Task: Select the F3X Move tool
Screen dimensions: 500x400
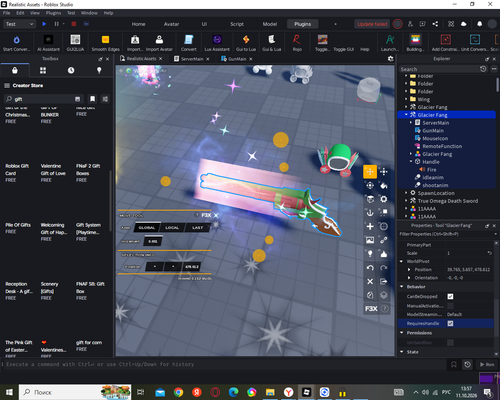Action: point(370,172)
